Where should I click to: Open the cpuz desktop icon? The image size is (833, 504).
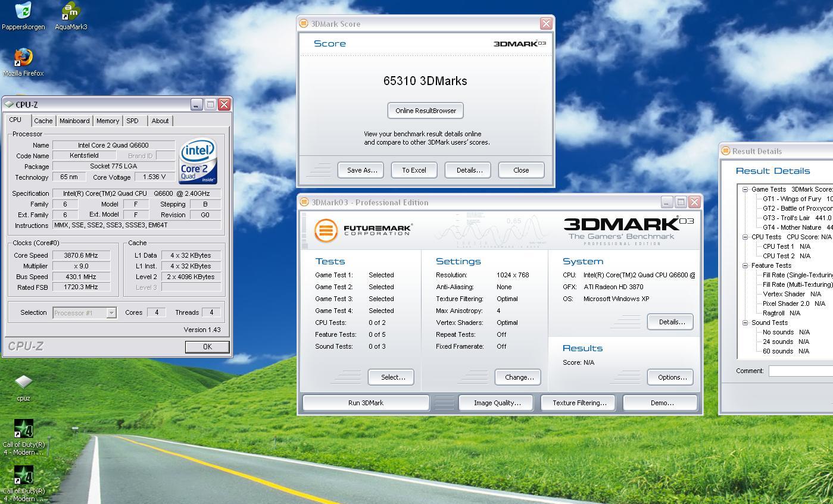pos(23,387)
